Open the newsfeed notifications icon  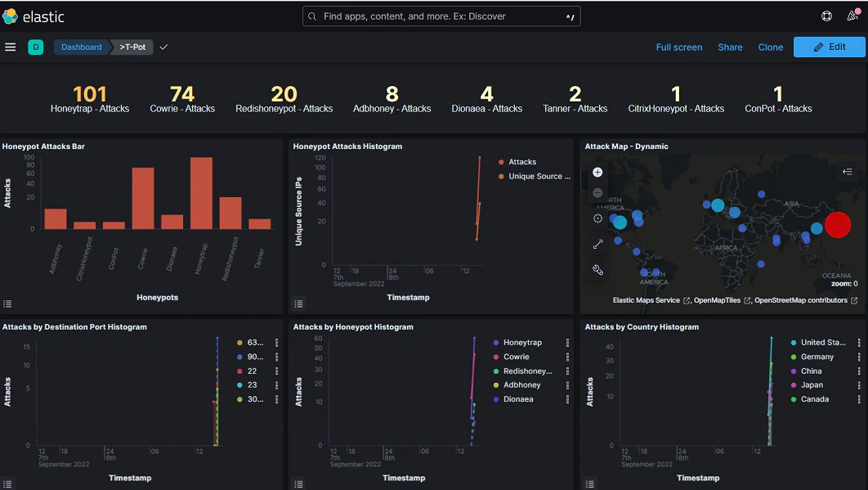point(853,16)
